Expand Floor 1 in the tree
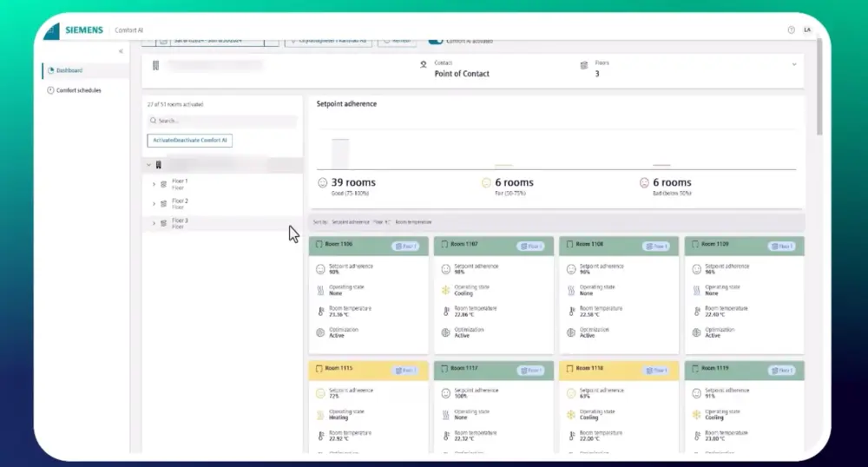This screenshot has width=868, height=467. click(154, 184)
